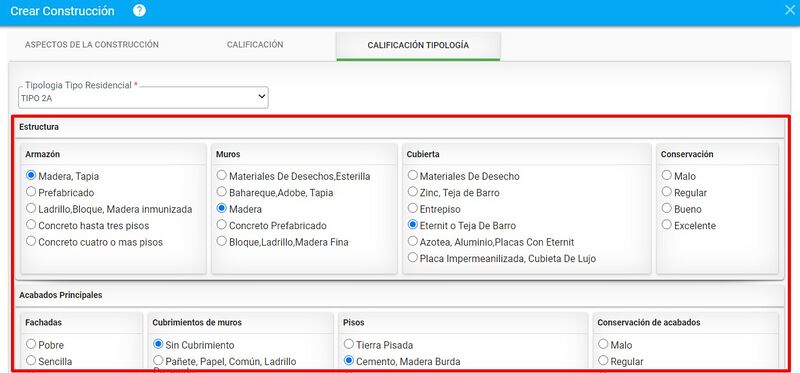Choose Azotea, Aluminio,Placas Con Eternit
800x373 pixels.
coord(413,241)
